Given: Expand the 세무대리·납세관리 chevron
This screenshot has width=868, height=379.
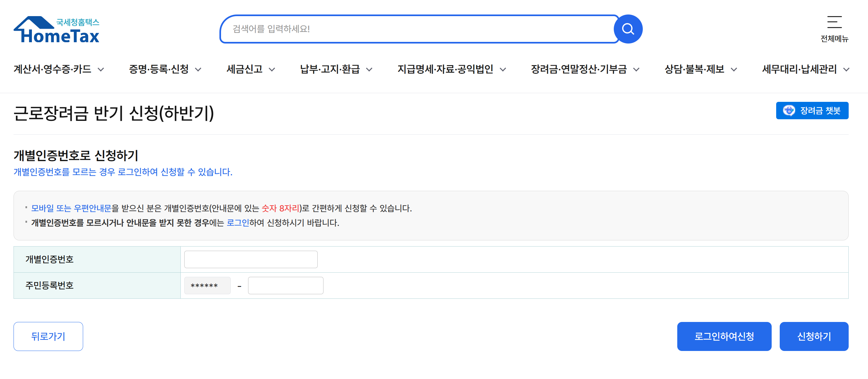Looking at the screenshot, I should click(846, 70).
